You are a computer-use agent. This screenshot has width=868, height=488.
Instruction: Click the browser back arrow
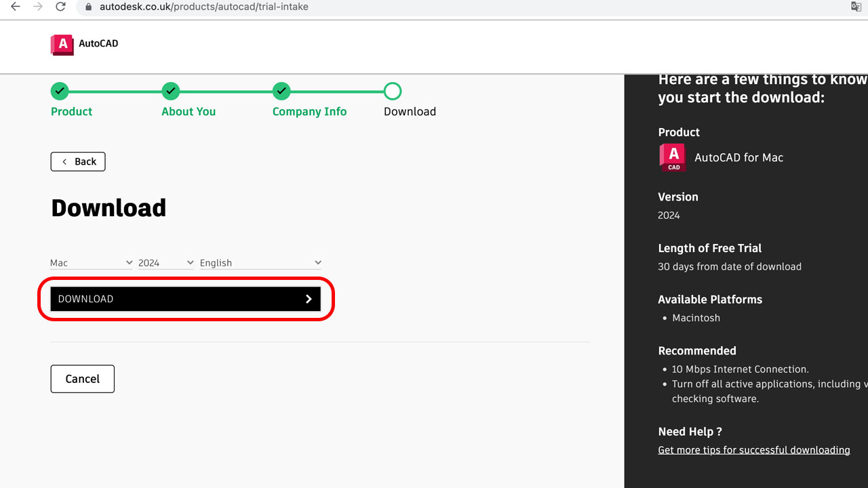point(16,7)
